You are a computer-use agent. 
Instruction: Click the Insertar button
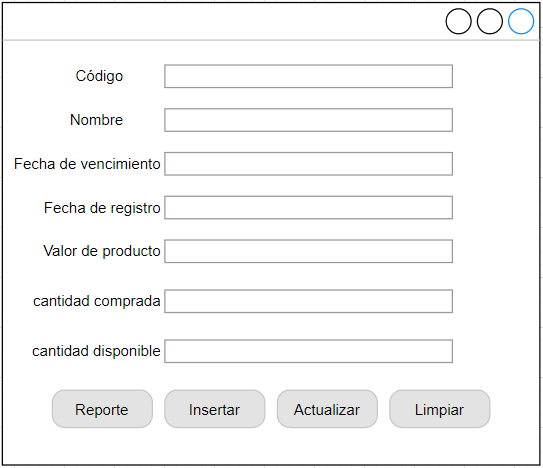[x=215, y=409]
